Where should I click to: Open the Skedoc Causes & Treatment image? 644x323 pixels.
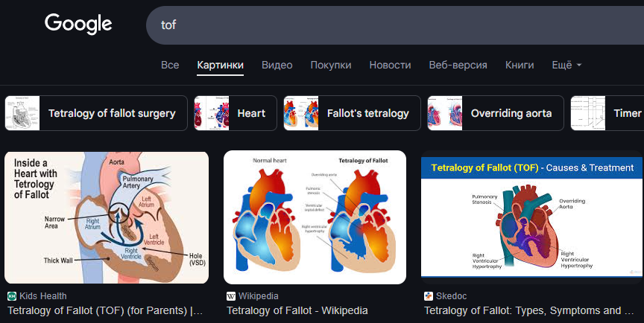coord(531,217)
